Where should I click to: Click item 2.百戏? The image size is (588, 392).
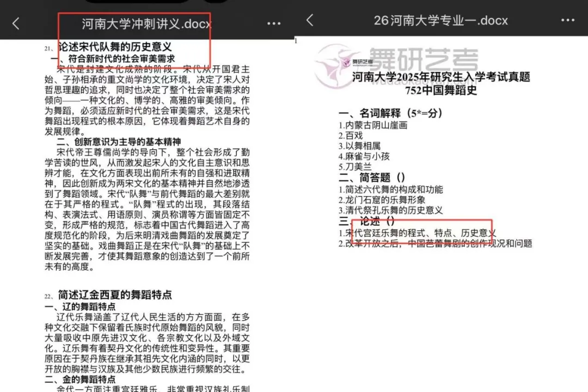(351, 136)
